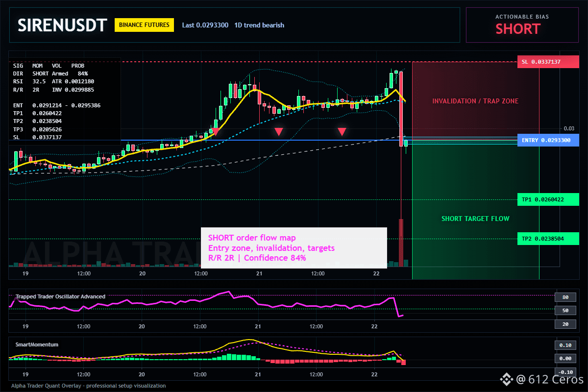The height and width of the screenshot is (392, 588).
Task: Click the TP2 row in the stats panel
Action: [x=37, y=121]
